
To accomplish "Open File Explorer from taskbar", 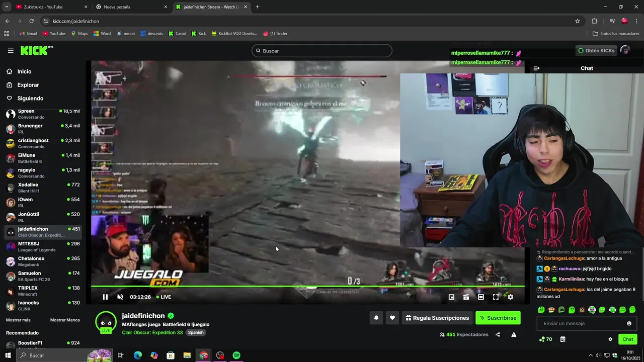I will (187, 355).
